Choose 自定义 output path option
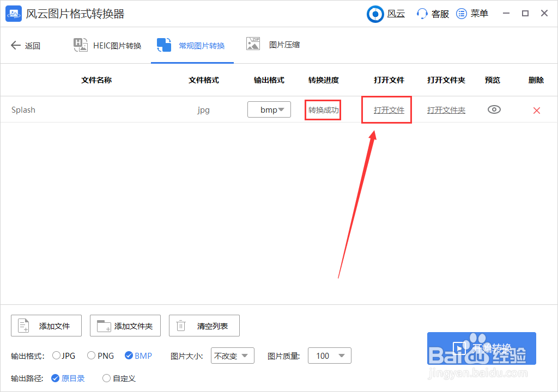This screenshot has width=558, height=392. click(107, 378)
